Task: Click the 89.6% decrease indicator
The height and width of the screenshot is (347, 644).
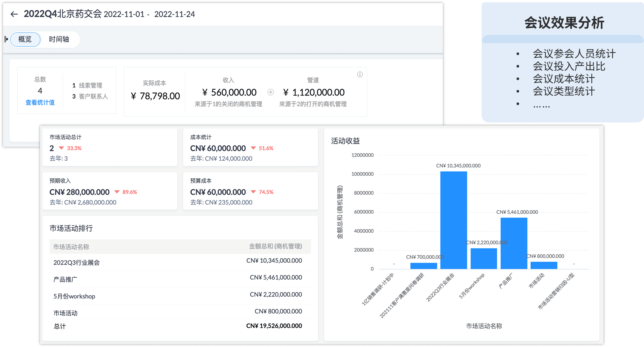Action: click(x=126, y=192)
